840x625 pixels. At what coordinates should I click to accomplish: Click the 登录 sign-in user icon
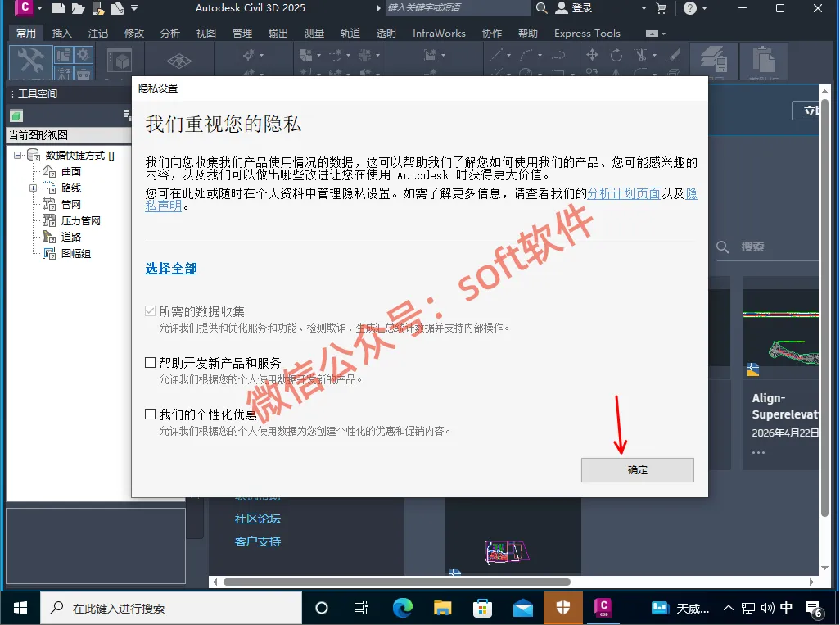point(561,8)
